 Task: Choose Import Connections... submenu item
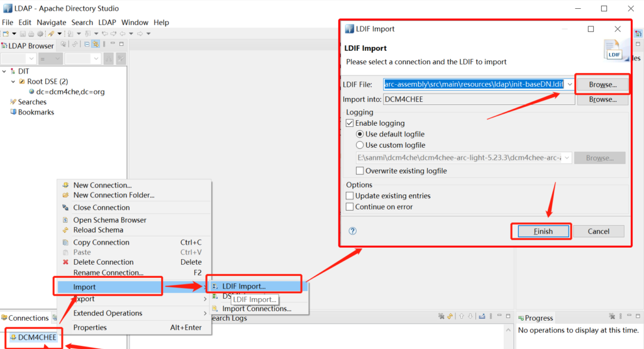[x=257, y=309]
